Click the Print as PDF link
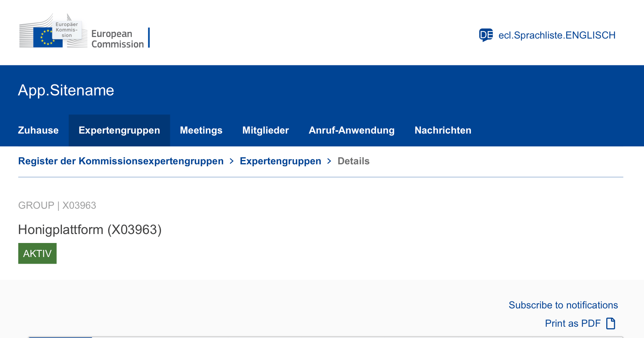 point(573,324)
